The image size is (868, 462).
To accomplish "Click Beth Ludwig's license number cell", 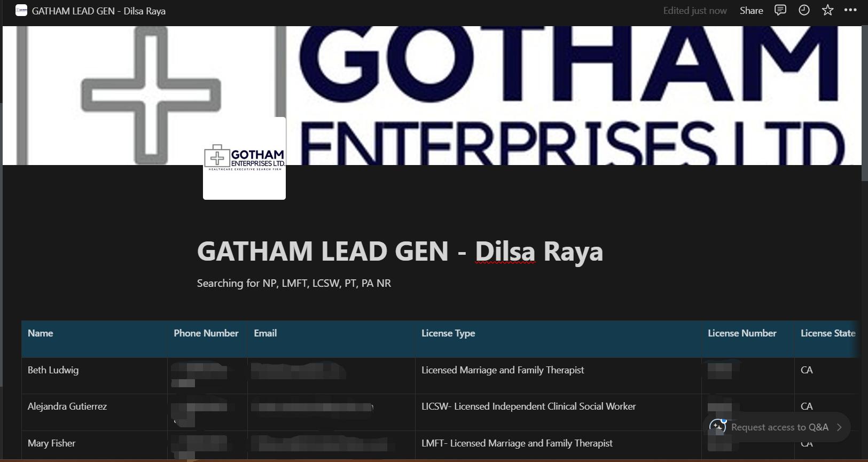I will 748,375.
